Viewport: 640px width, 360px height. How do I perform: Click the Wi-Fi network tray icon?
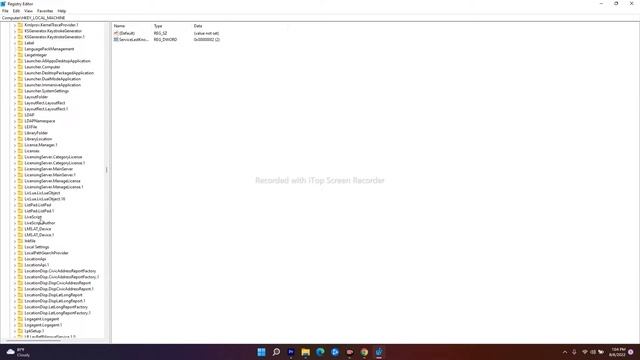[x=584, y=352]
